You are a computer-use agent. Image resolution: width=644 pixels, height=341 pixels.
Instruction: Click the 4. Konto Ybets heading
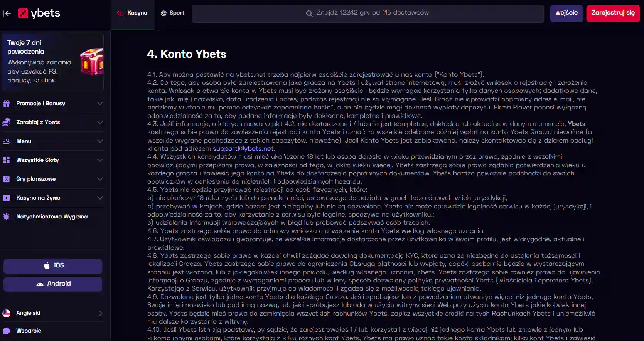pyautogui.click(x=187, y=54)
